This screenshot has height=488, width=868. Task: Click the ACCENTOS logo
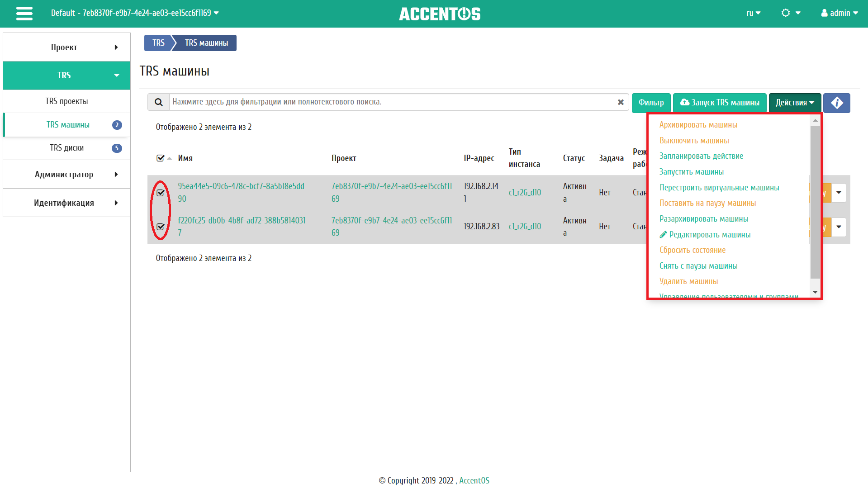pyautogui.click(x=440, y=14)
